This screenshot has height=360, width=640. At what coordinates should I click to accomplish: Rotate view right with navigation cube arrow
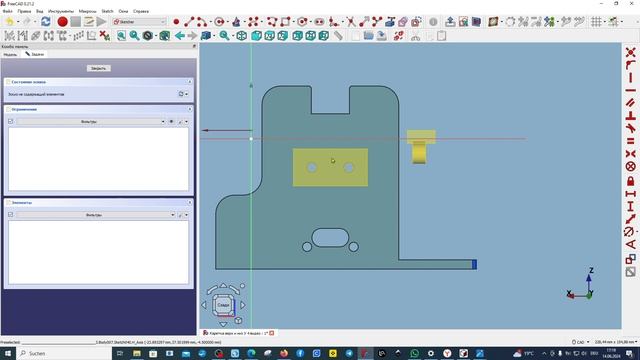click(243, 304)
